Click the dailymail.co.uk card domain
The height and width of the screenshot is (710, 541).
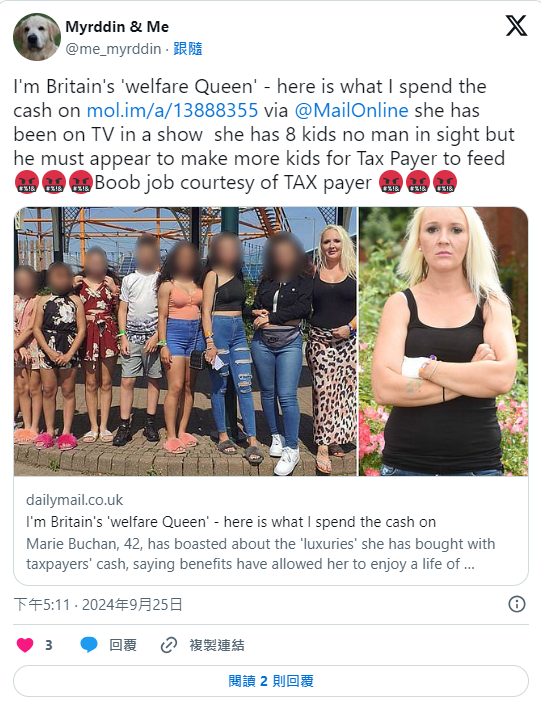click(x=75, y=500)
